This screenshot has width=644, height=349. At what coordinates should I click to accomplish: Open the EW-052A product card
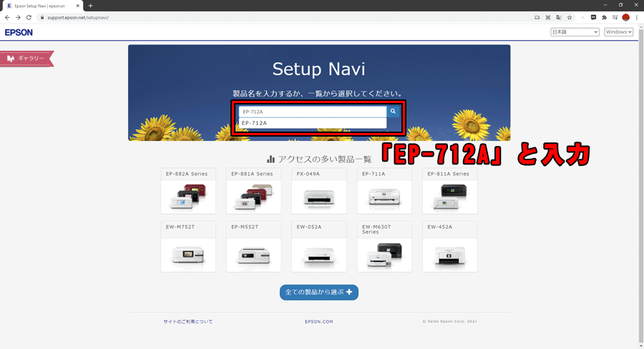[x=318, y=246]
